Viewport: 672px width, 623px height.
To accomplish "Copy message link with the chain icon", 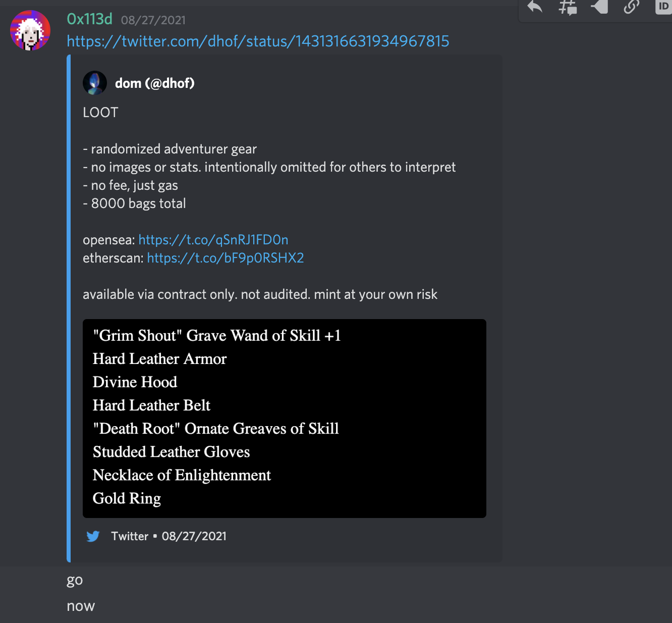I will tap(632, 7).
